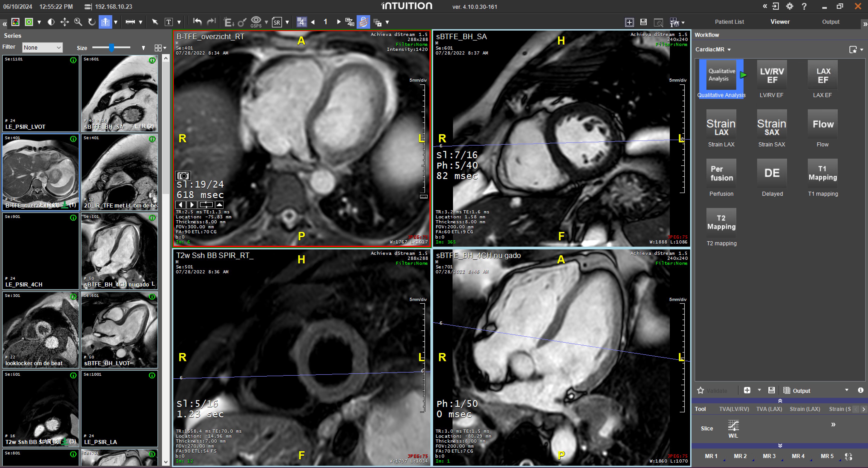Select the LE_PSIR_LVOT series thumbnail

point(41,93)
